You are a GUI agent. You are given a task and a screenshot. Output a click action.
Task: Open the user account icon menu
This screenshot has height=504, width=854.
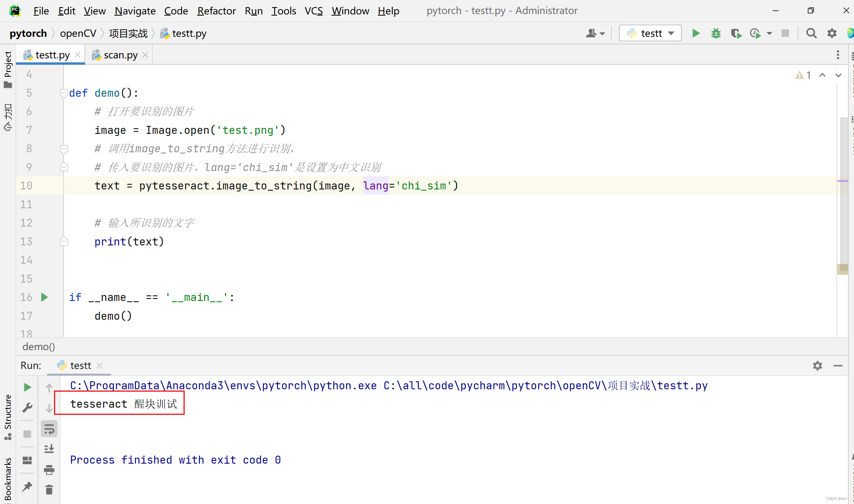tap(595, 34)
